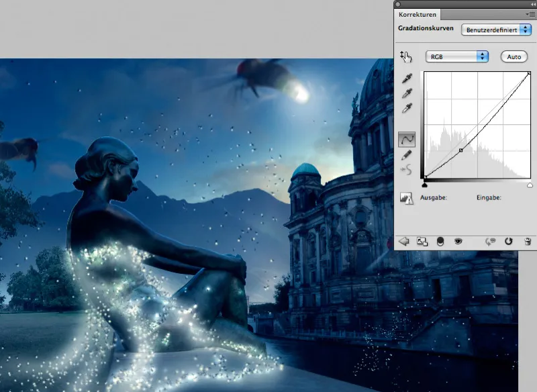
Task: Open the Korrekturen panel options menu
Action: point(530,14)
